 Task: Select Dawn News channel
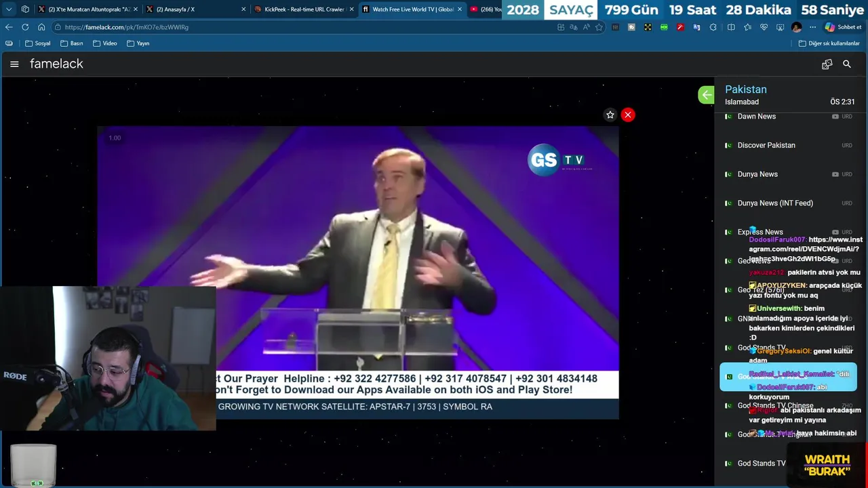point(789,117)
